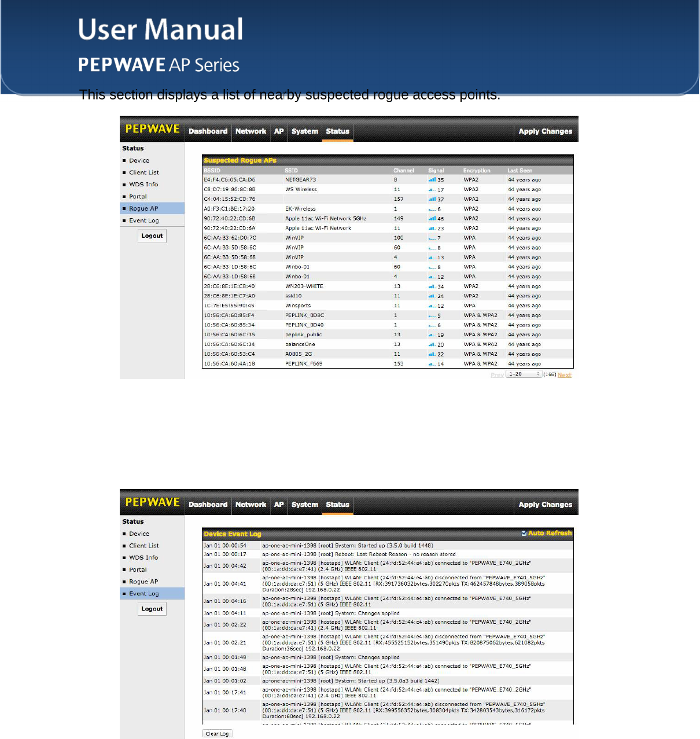Image resolution: width=700 pixels, height=739 pixels.
Task: Select BSSID 1C:7E:E5:55:90:45 cell
Action: pos(229,306)
